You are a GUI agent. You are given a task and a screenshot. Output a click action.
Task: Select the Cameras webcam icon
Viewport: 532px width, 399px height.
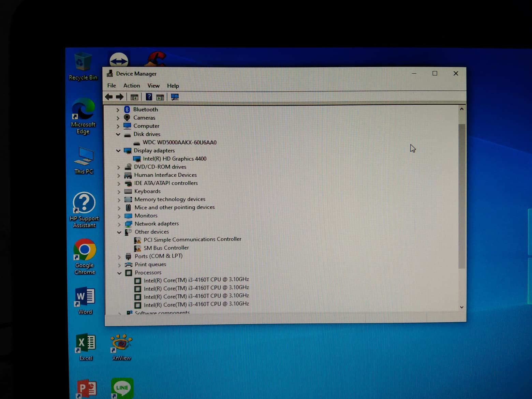127,118
